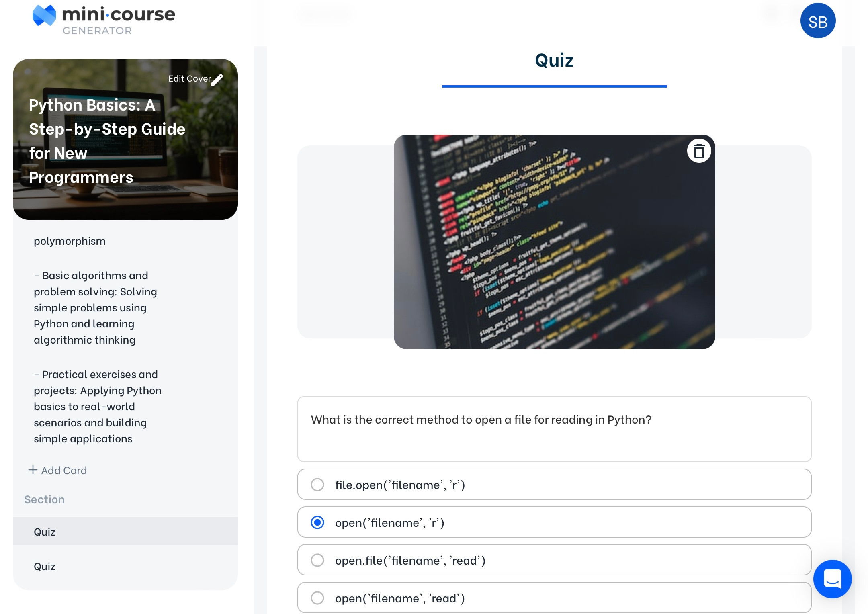The image size is (868, 614).
Task: Click the code screen quiz image
Action: tap(554, 242)
